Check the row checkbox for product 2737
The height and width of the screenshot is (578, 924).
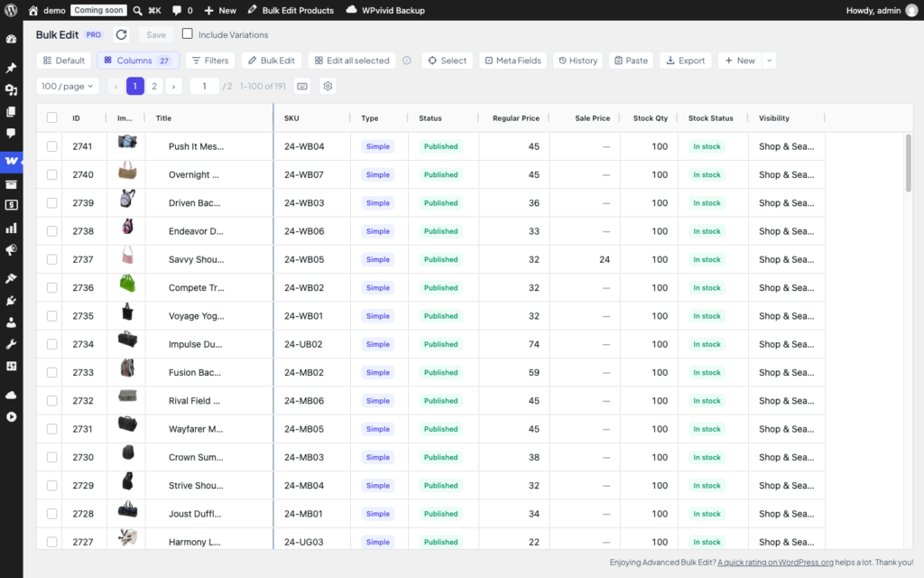[51, 259]
